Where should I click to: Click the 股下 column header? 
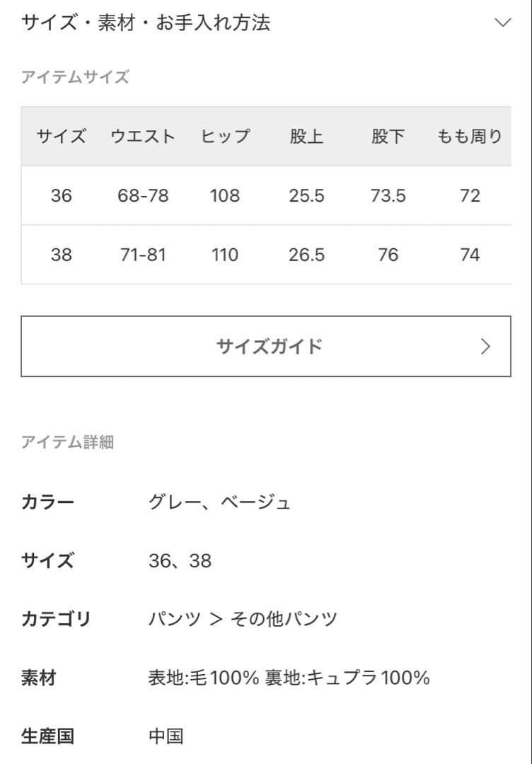tap(388, 137)
